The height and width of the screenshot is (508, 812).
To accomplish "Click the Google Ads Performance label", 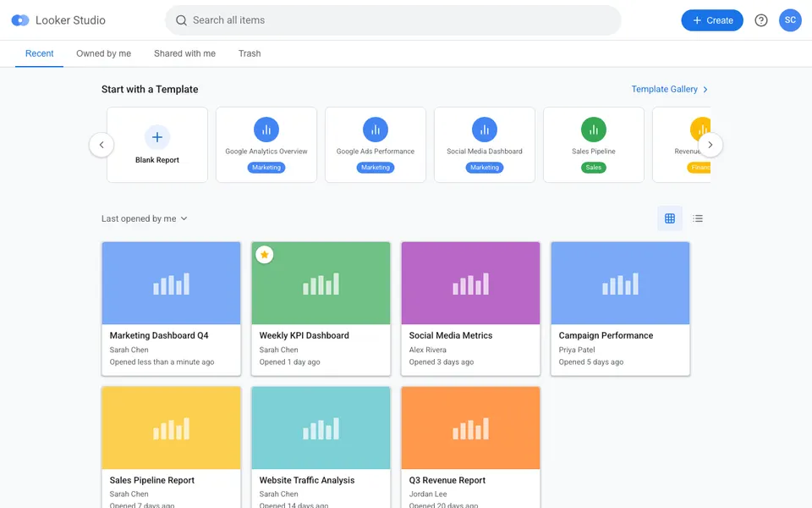I will 376,152.
